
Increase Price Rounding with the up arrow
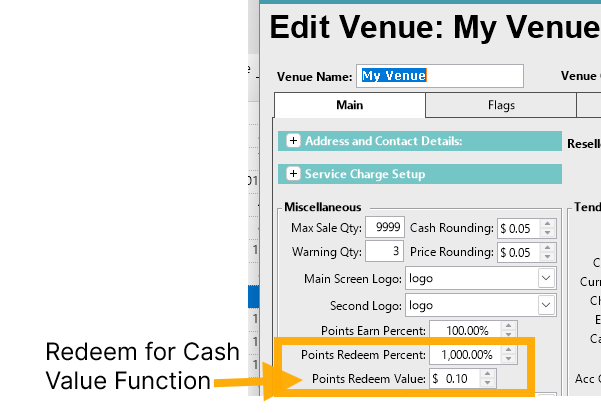tap(546, 248)
